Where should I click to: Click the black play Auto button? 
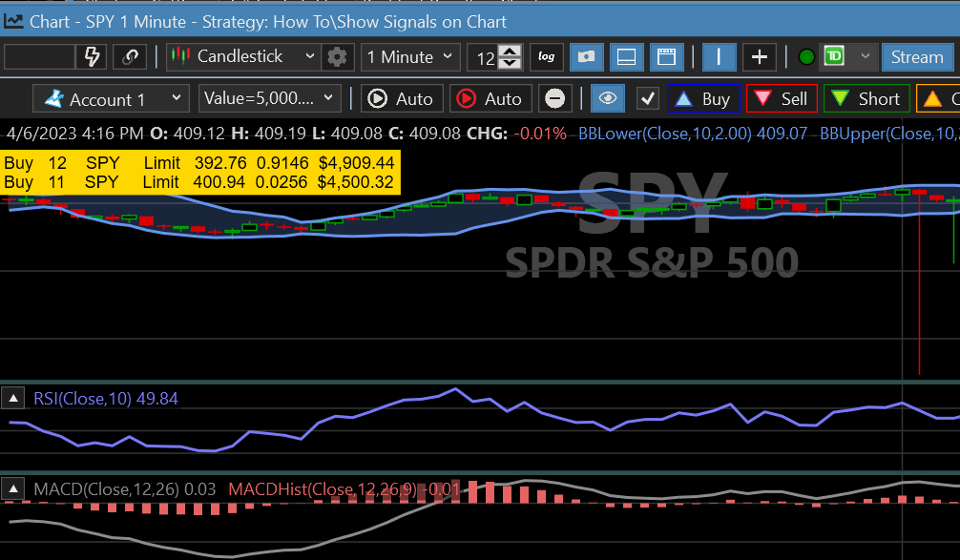[x=402, y=98]
